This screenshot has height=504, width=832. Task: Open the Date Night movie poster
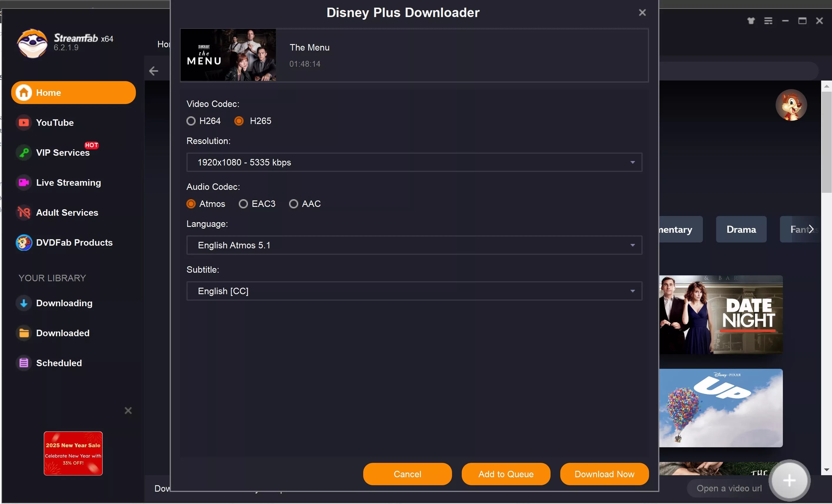point(721,315)
